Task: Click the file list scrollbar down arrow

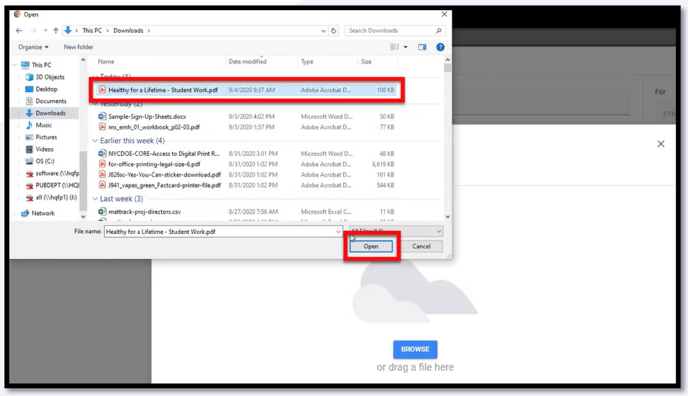Action: tap(448, 217)
